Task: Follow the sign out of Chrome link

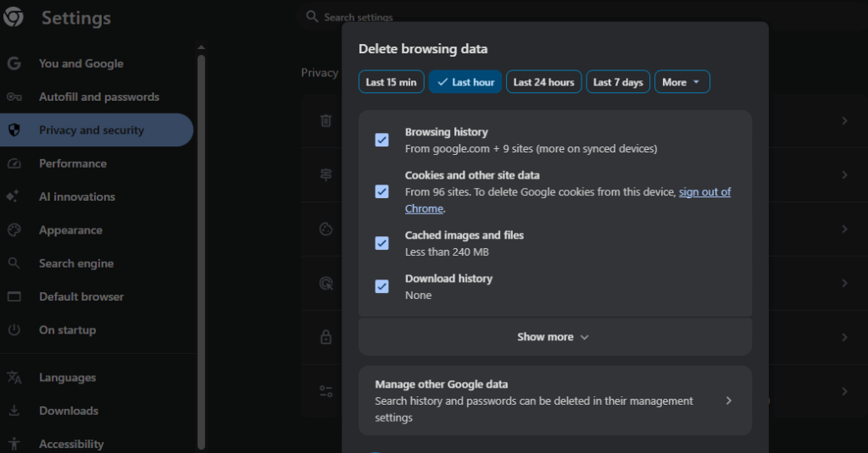Action: pos(704,192)
